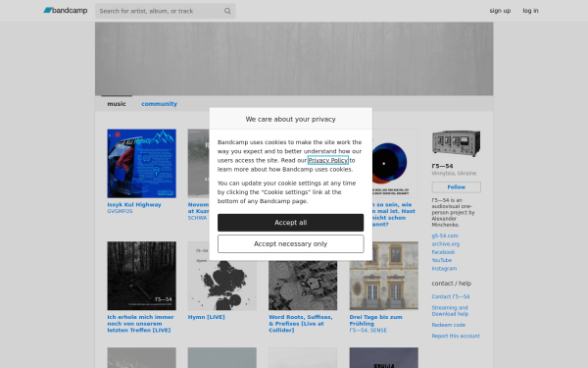
Task: Click Contact Г5—54 link
Action: [x=451, y=296]
